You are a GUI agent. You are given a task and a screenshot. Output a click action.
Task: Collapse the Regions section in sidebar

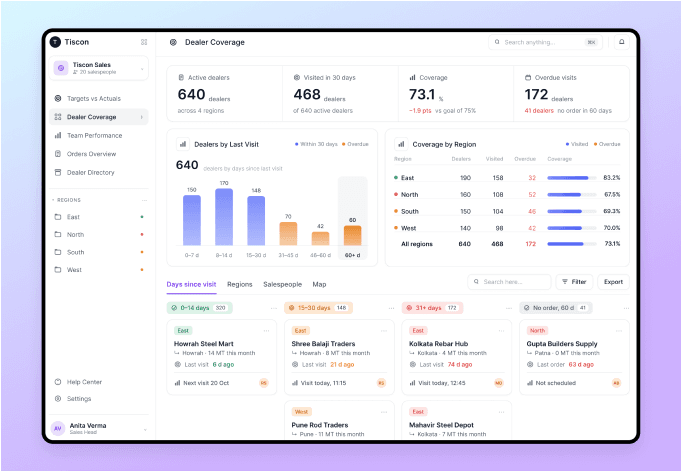(x=53, y=200)
